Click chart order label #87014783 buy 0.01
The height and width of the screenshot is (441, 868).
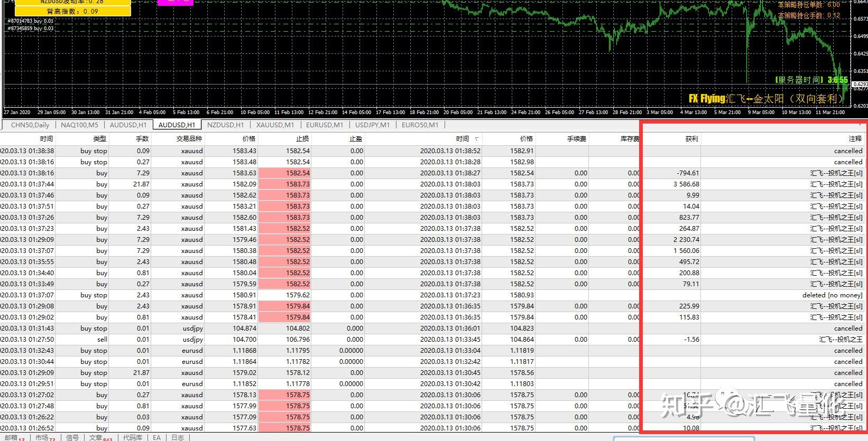tap(31, 21)
